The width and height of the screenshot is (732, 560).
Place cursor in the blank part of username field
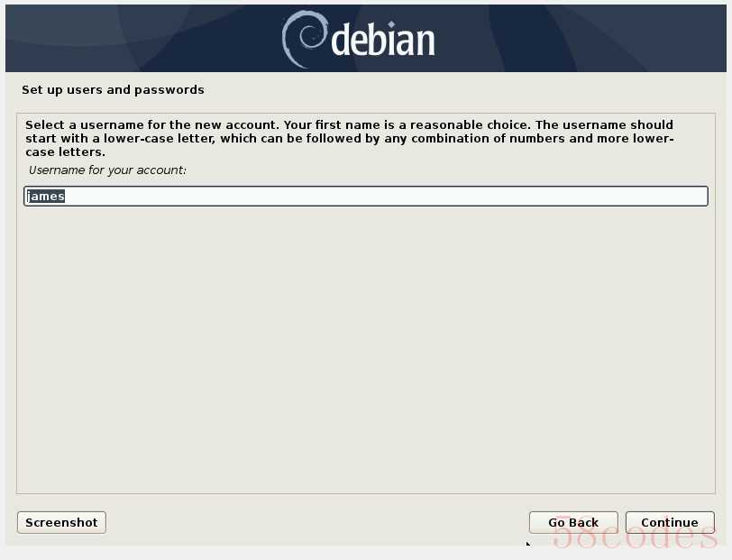coord(387,196)
